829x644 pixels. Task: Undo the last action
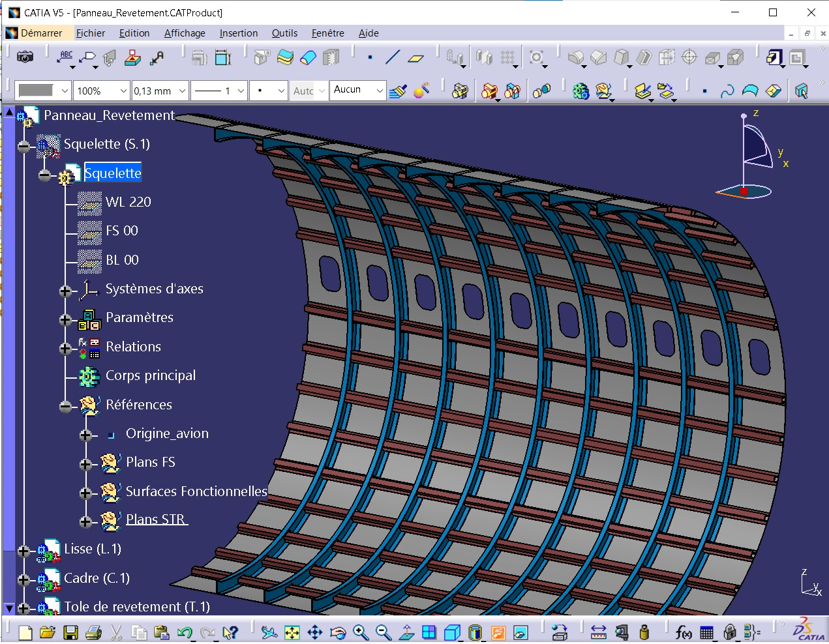(185, 632)
